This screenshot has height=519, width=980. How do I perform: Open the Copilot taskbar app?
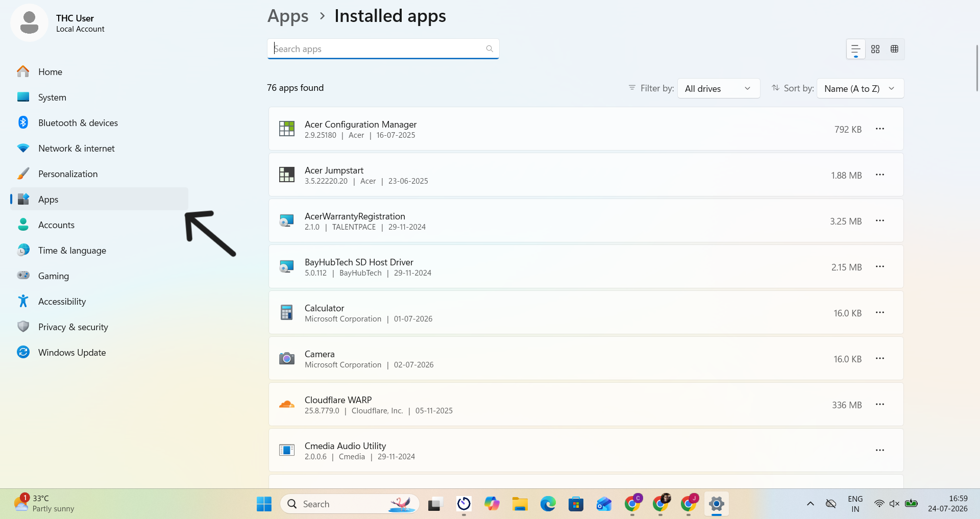(x=492, y=504)
